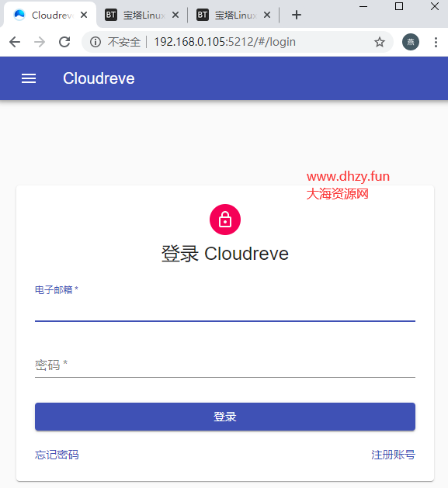The height and width of the screenshot is (488, 448).
Task: Close the second 宝塔Linux tab
Action: (x=267, y=15)
